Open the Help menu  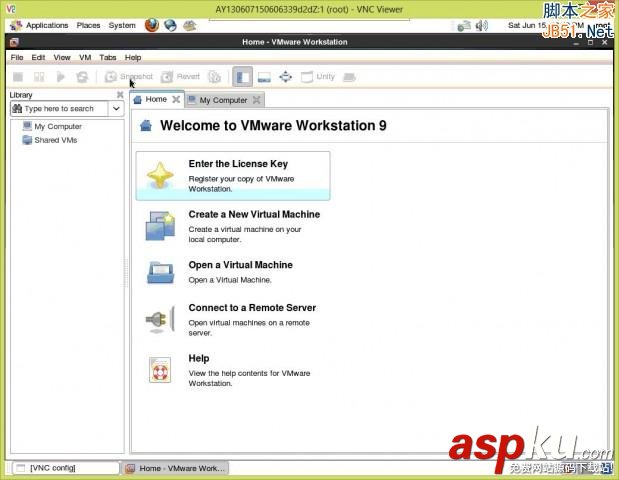coord(133,58)
